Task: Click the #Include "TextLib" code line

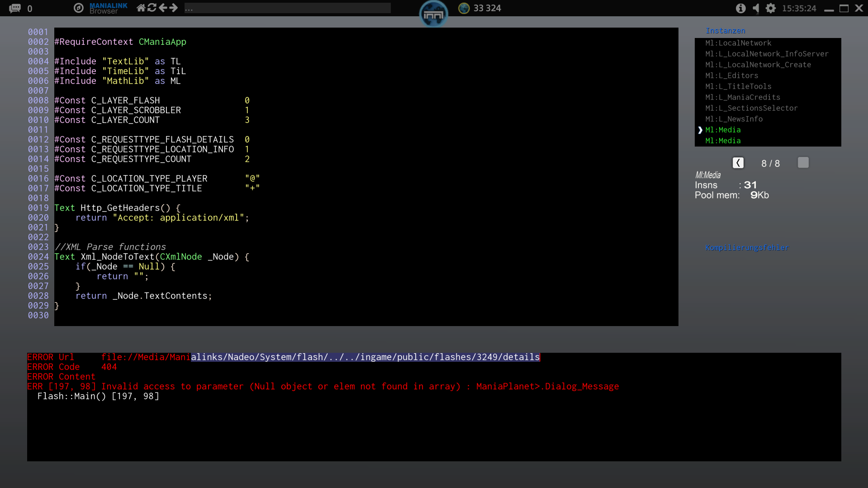Action: tap(118, 62)
